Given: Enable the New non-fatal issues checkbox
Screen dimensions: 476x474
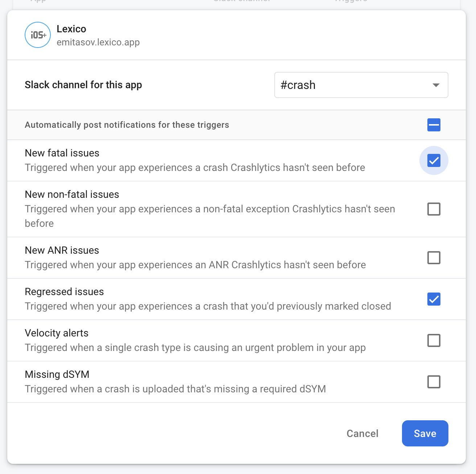Looking at the screenshot, I should pos(434,209).
